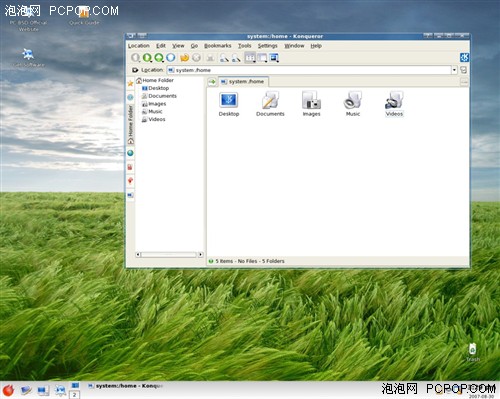Select the Images folder icon in main view
The image size is (500, 399).
coord(311,104)
